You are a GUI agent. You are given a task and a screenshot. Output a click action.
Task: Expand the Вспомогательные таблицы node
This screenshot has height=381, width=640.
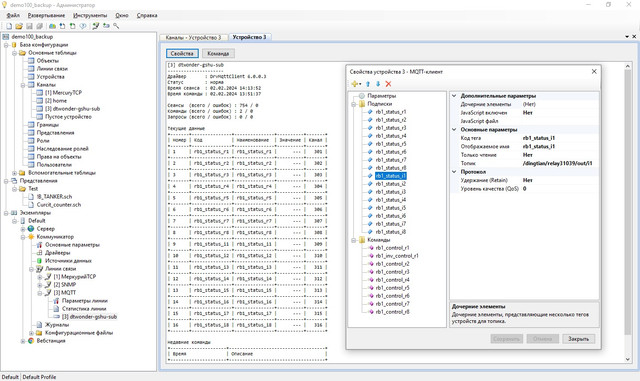(14, 173)
